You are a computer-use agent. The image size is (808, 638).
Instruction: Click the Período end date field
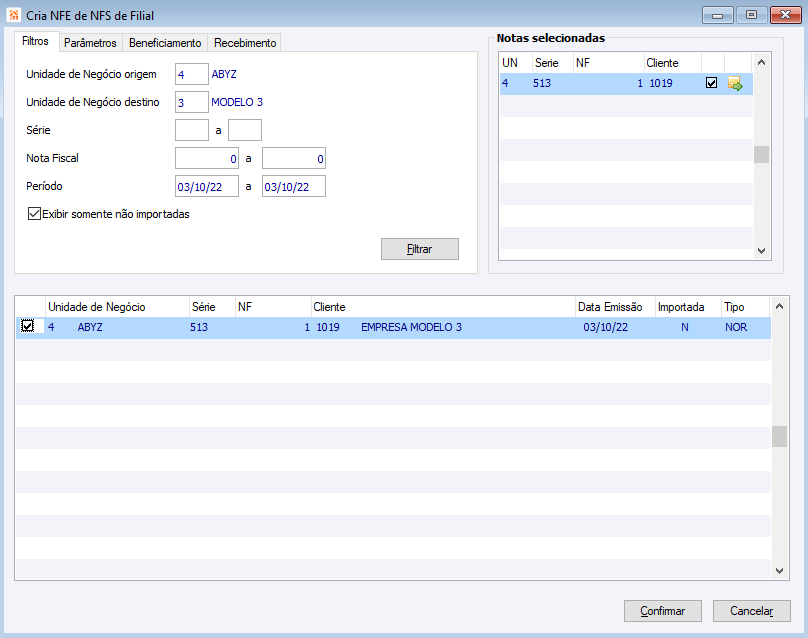click(x=294, y=186)
